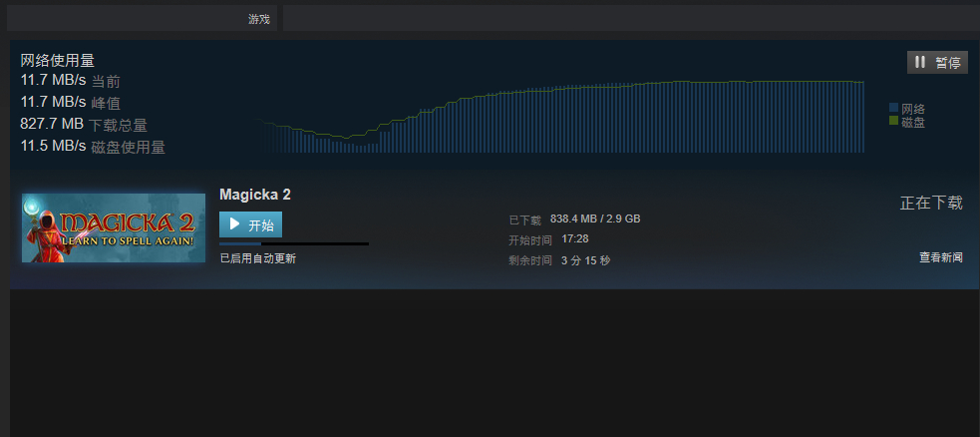Click the empty tab bar beside 游戏
The height and width of the screenshot is (437, 980).
point(631,18)
